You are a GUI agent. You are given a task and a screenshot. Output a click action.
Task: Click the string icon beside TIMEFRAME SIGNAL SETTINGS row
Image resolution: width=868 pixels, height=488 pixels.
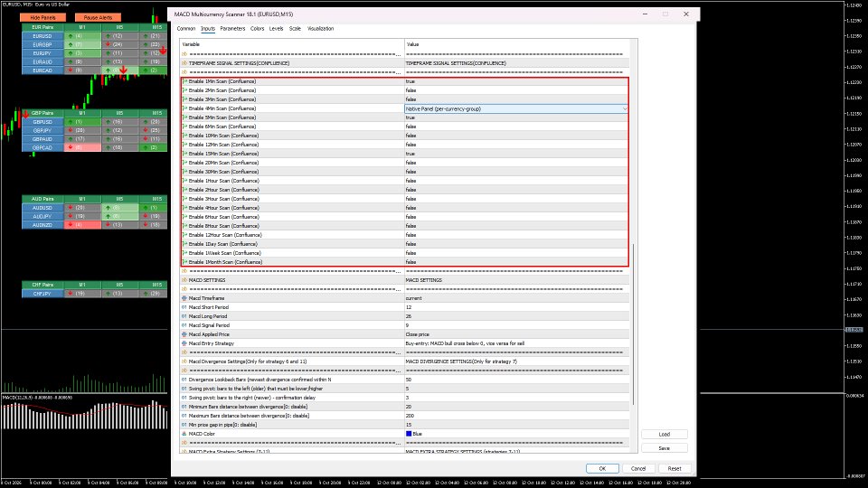coord(184,63)
